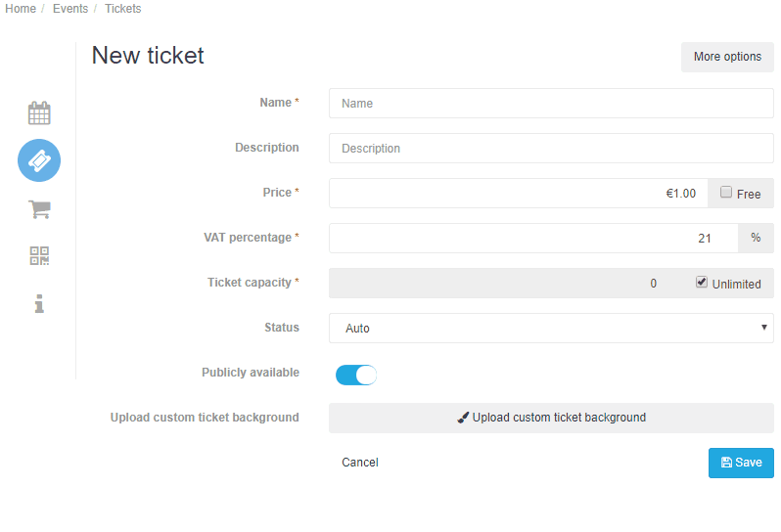Go to Events breadcrumb
The width and height of the screenshot is (781, 532).
click(x=70, y=9)
